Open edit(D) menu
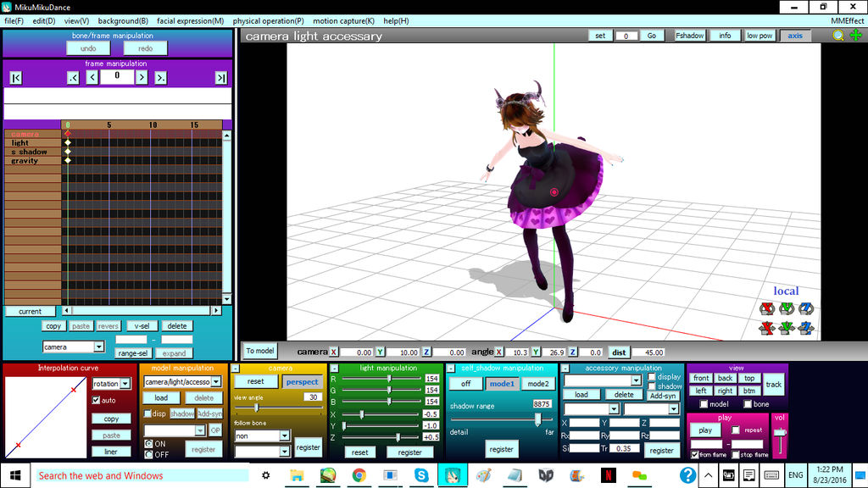Viewport: 868px width, 488px height. (44, 20)
